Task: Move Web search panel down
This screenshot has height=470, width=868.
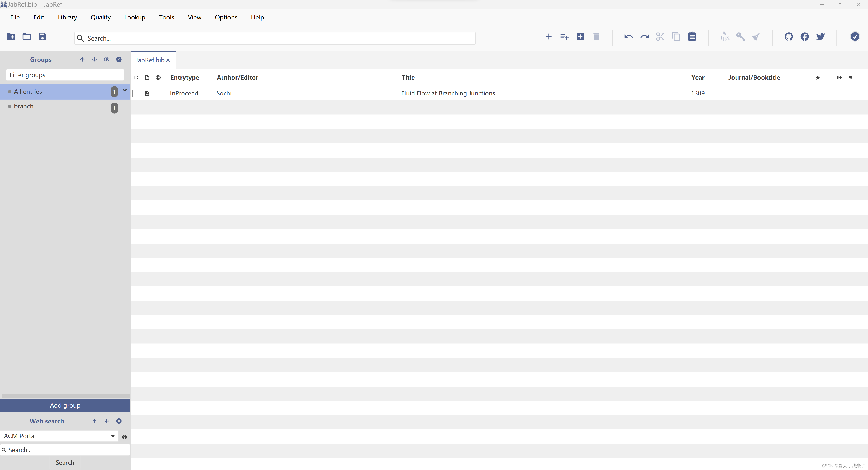Action: click(106, 421)
